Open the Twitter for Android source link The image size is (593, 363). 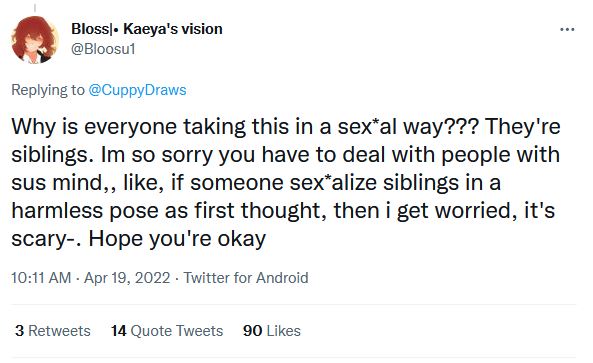click(246, 278)
